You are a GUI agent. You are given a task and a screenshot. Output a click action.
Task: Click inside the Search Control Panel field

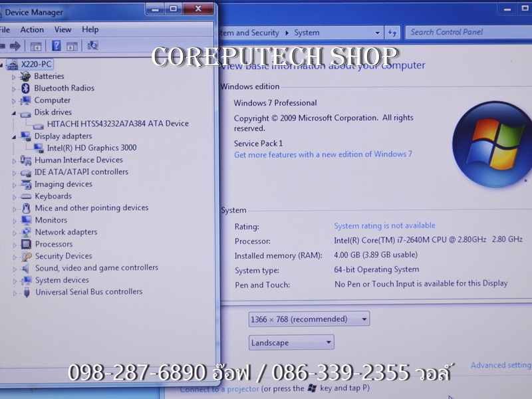[x=470, y=32]
